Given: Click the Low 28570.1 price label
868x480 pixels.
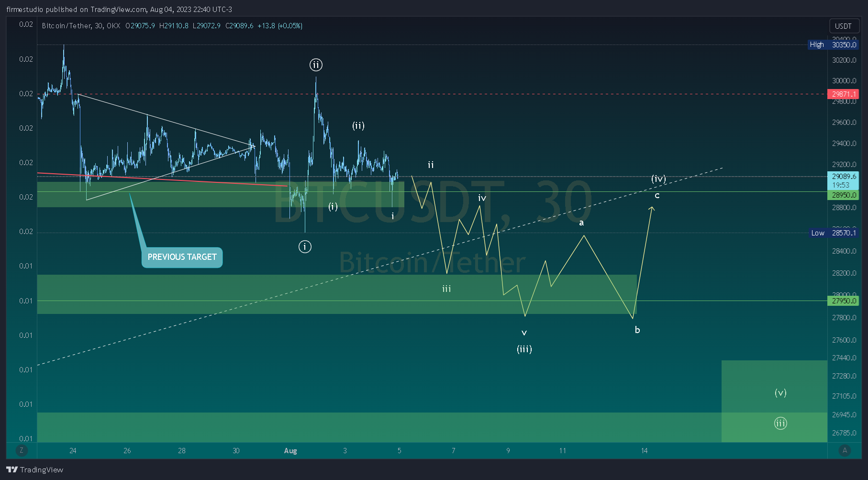Looking at the screenshot, I should [833, 233].
